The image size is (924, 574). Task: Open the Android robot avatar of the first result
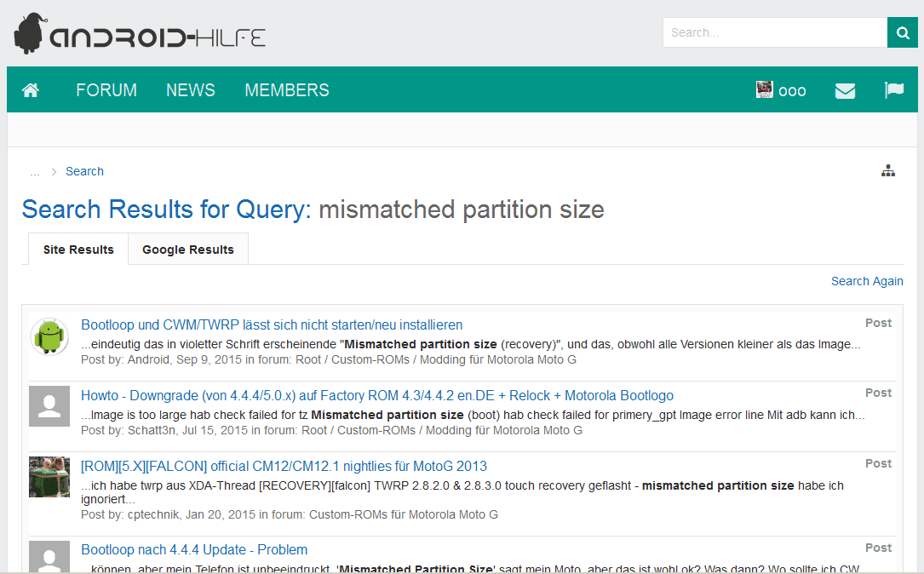click(x=49, y=336)
